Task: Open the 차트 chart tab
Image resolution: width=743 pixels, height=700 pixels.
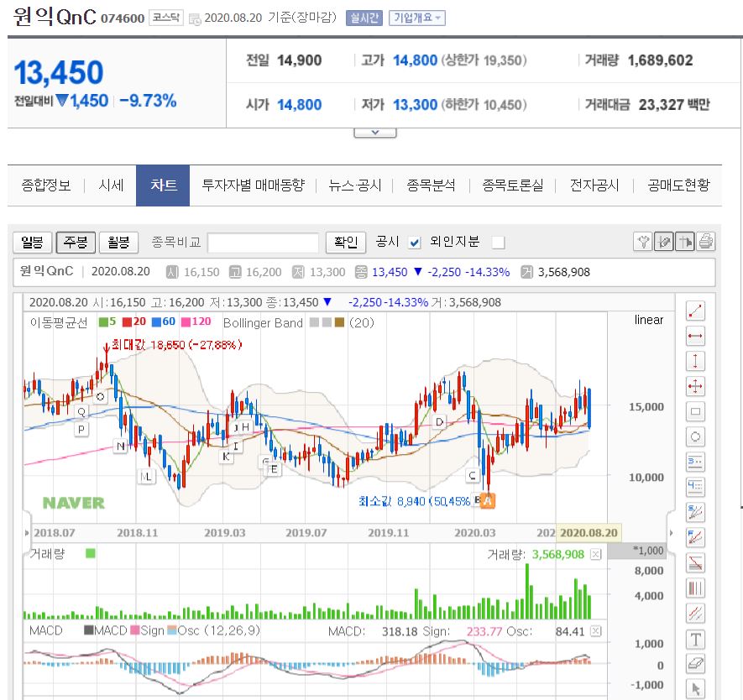Action: (x=163, y=185)
